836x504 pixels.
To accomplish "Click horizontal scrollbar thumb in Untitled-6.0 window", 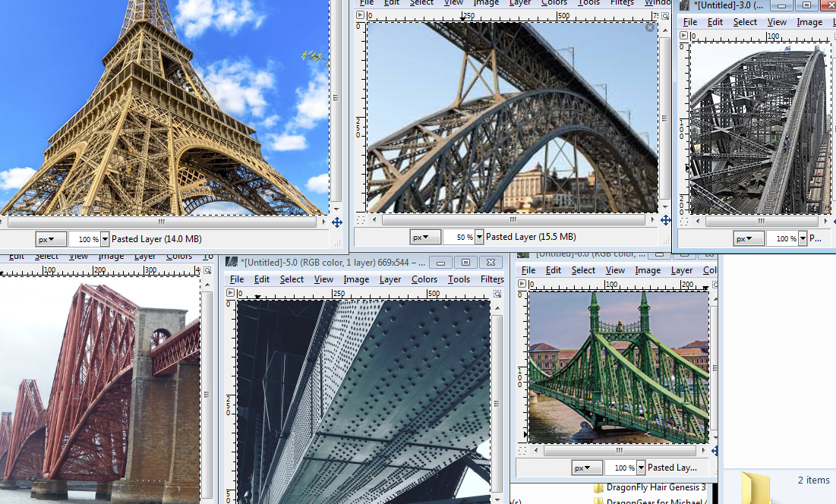I will tap(620, 451).
